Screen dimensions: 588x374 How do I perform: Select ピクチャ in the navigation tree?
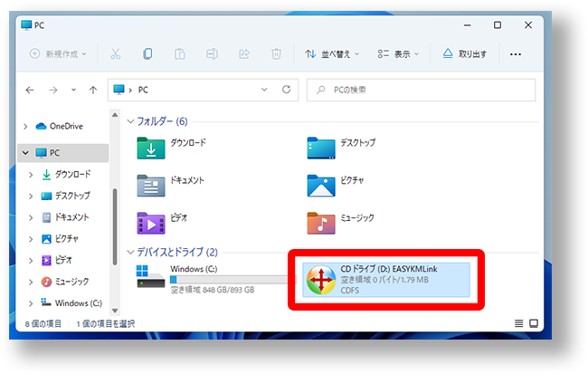66,239
